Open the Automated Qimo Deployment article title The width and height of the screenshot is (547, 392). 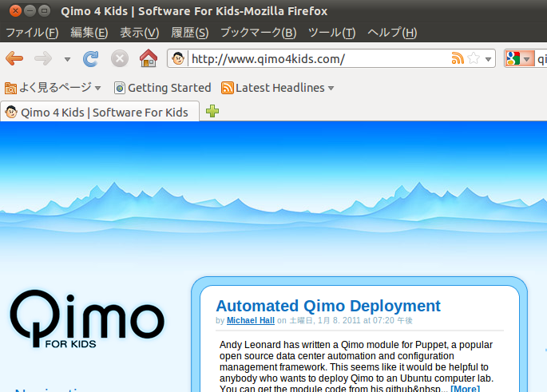[328, 306]
